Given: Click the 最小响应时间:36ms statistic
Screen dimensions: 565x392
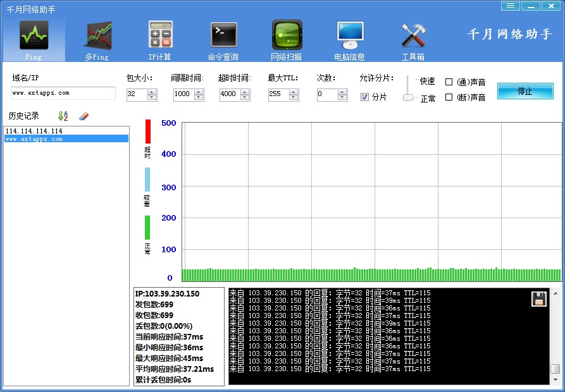Looking at the screenshot, I should pos(169,348).
